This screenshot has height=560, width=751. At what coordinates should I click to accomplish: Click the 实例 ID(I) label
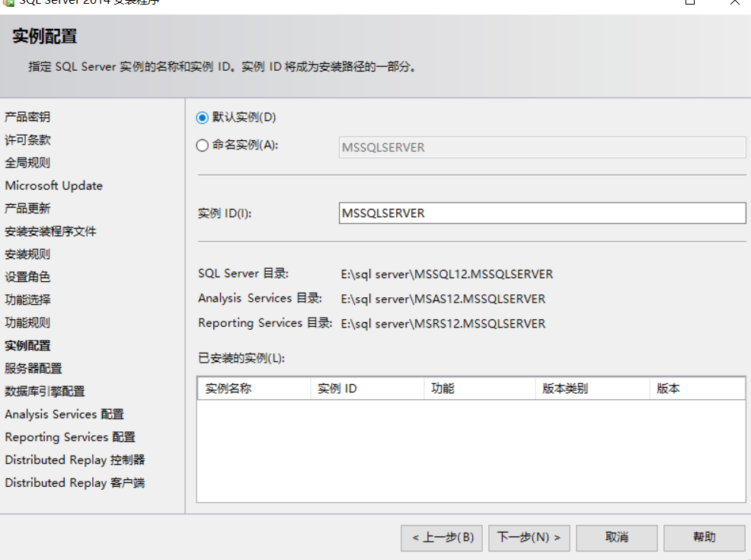(225, 213)
